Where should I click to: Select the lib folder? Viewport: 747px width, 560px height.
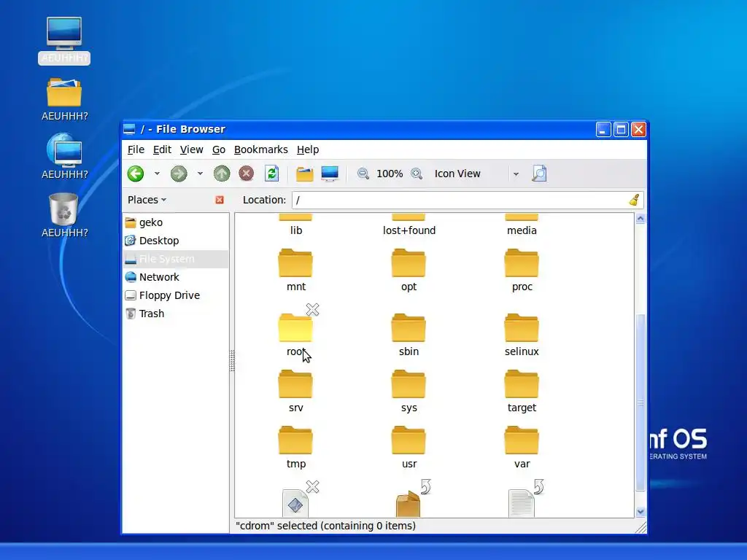(296, 226)
